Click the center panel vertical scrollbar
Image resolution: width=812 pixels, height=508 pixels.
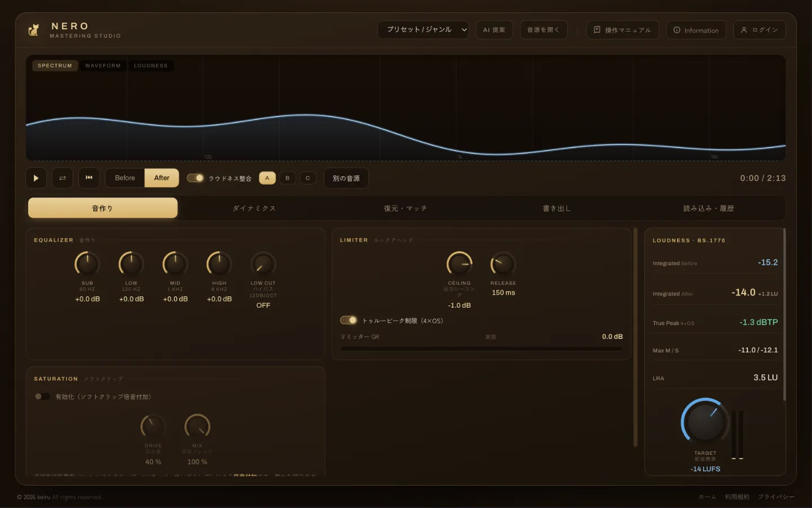point(636,337)
